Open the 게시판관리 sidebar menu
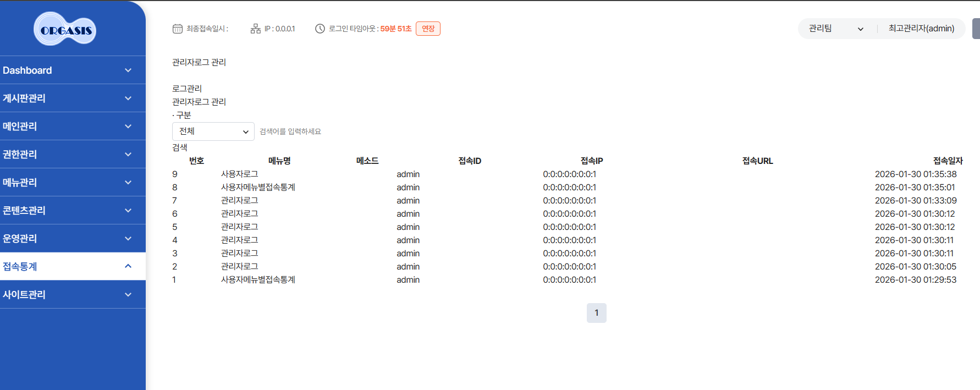The image size is (980, 390). (x=24, y=98)
